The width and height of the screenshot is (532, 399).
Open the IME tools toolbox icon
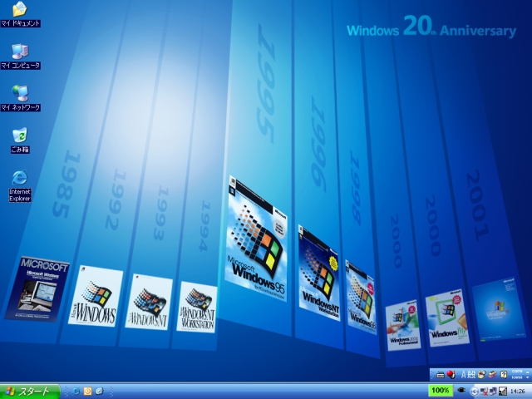tap(493, 375)
